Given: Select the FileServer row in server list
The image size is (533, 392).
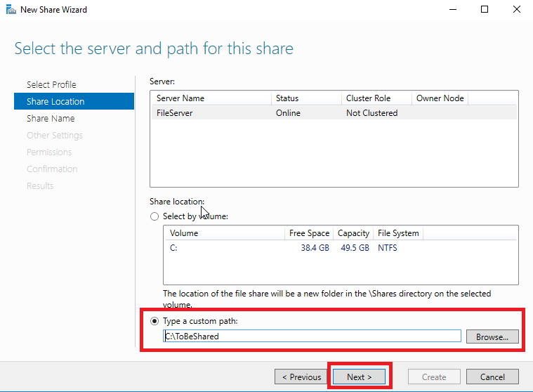Looking at the screenshot, I should [334, 113].
